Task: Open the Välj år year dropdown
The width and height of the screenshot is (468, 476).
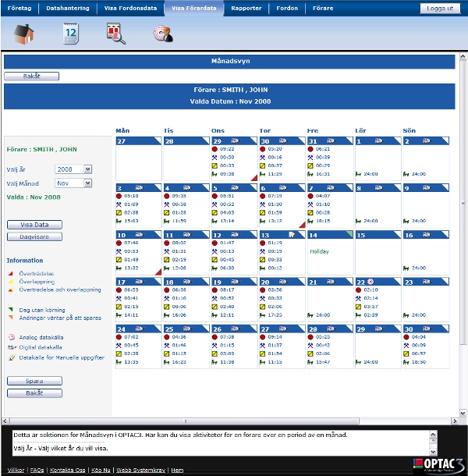Action: click(x=73, y=169)
